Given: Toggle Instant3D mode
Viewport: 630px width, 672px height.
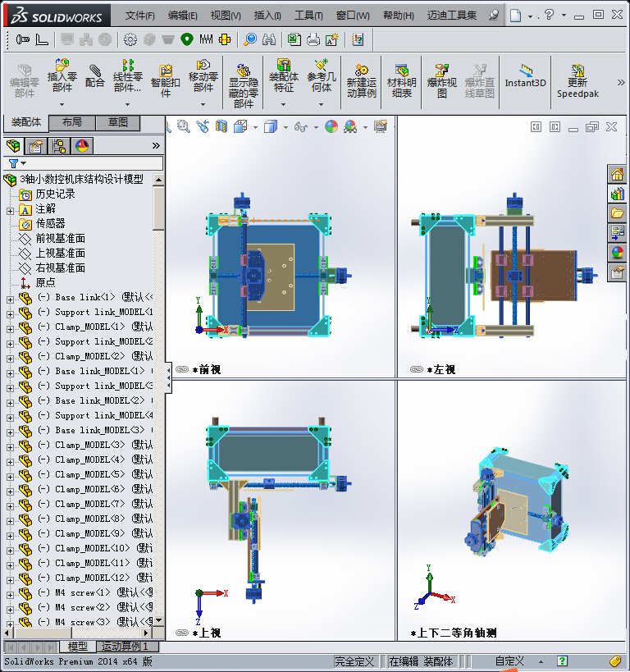Looking at the screenshot, I should point(526,76).
